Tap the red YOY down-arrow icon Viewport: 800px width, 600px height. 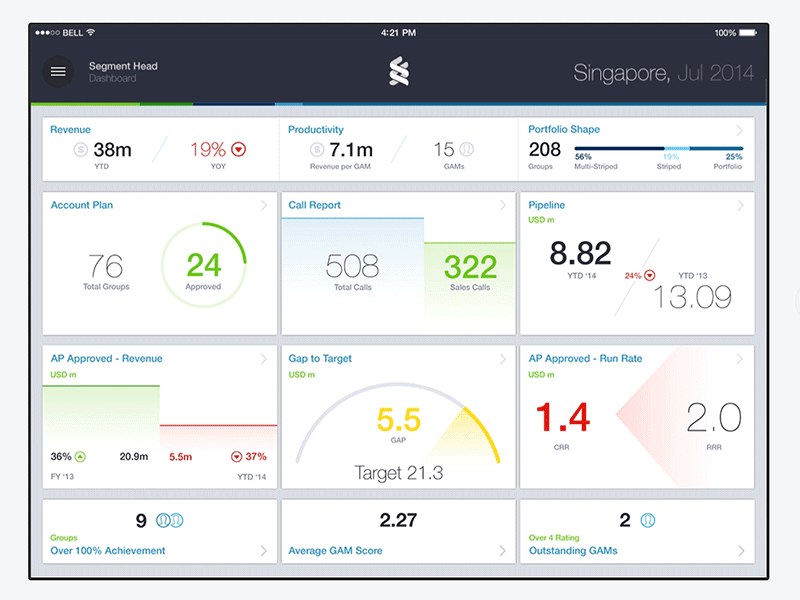click(238, 150)
